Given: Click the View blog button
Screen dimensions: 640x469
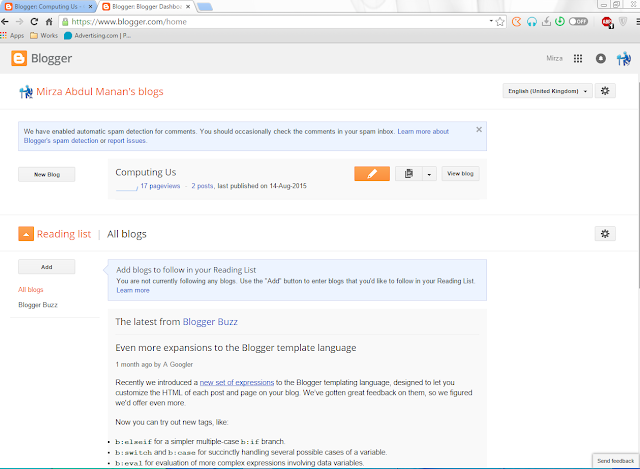Looking at the screenshot, I should (x=460, y=173).
